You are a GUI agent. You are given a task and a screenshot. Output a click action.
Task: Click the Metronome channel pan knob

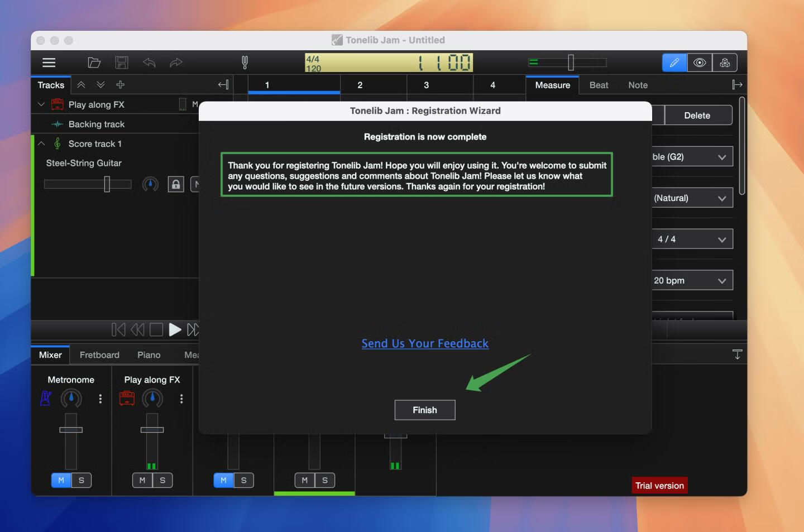click(71, 398)
